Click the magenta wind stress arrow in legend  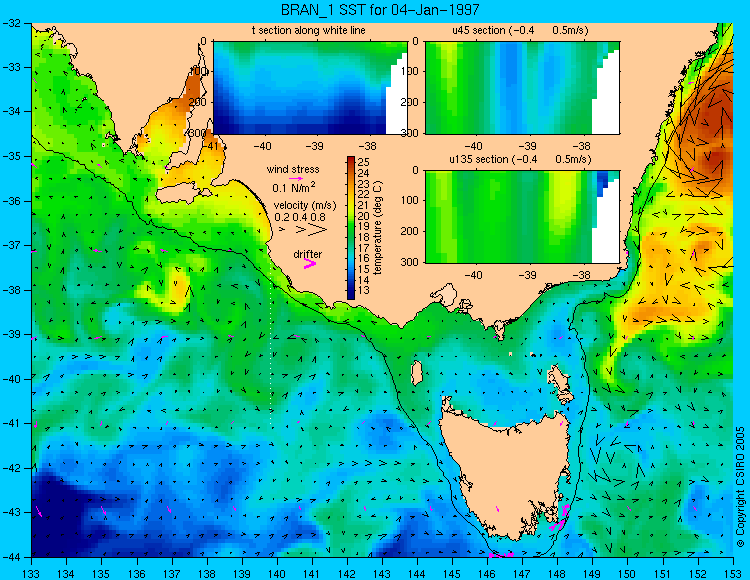tap(296, 178)
